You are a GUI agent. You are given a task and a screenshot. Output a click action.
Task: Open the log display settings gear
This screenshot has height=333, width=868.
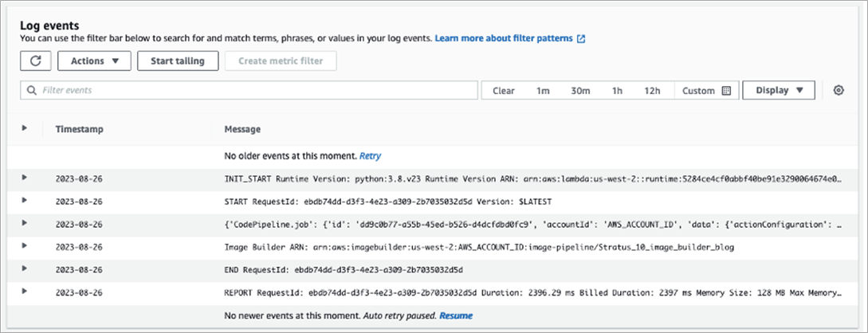[x=839, y=91]
